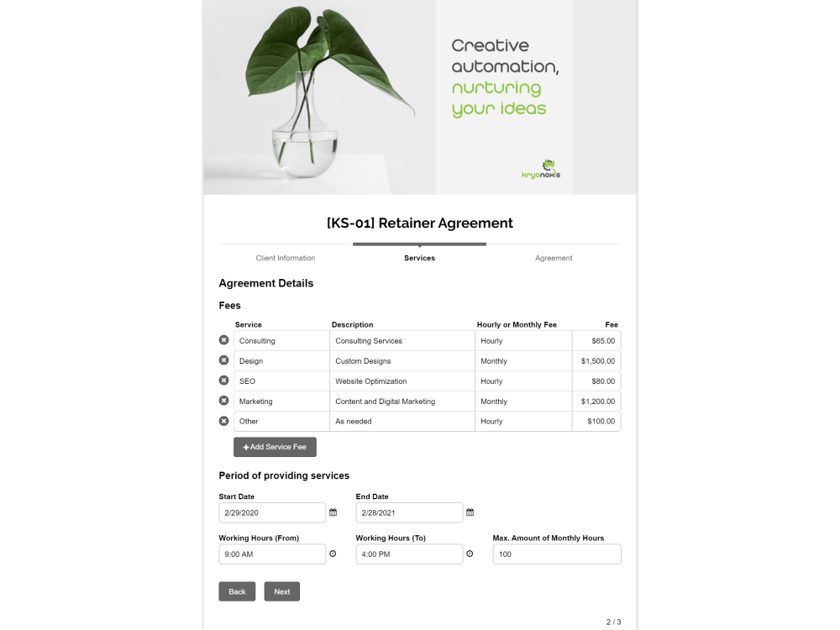840x630 pixels.
Task: Edit the $1,200.00 fee field
Action: pyautogui.click(x=596, y=402)
